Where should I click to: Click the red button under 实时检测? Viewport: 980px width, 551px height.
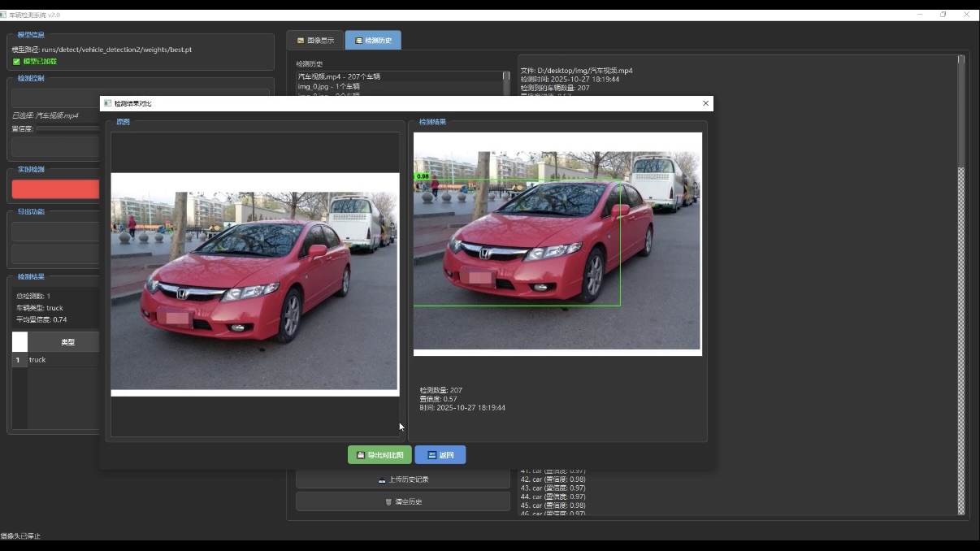pyautogui.click(x=55, y=189)
